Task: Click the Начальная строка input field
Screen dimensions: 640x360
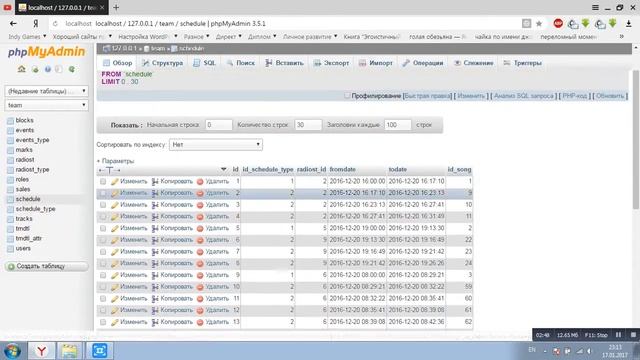Action: [219, 125]
